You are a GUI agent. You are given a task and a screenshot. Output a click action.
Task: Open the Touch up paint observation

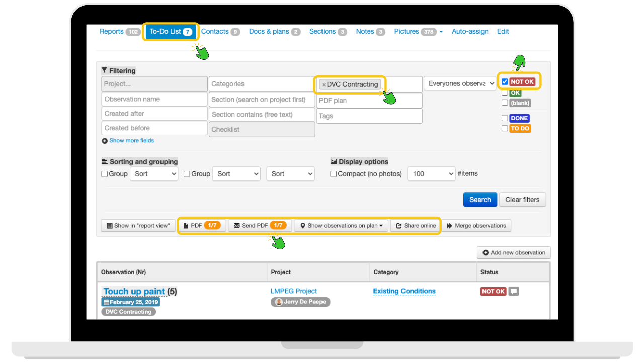tap(134, 292)
